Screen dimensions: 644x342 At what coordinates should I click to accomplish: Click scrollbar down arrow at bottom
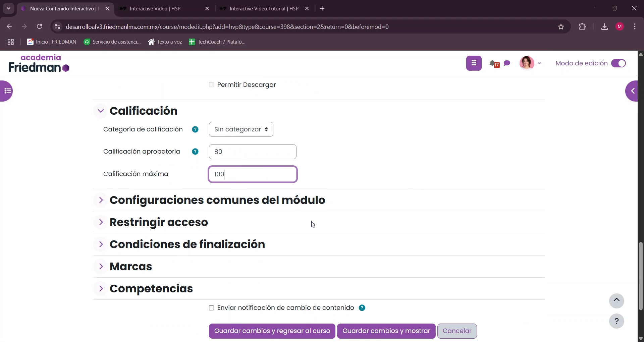point(641,338)
